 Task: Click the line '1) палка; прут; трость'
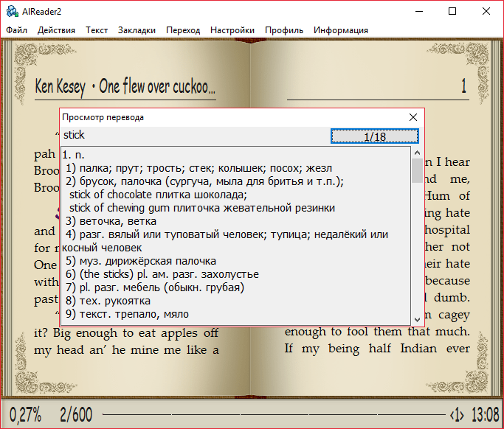click(199, 168)
